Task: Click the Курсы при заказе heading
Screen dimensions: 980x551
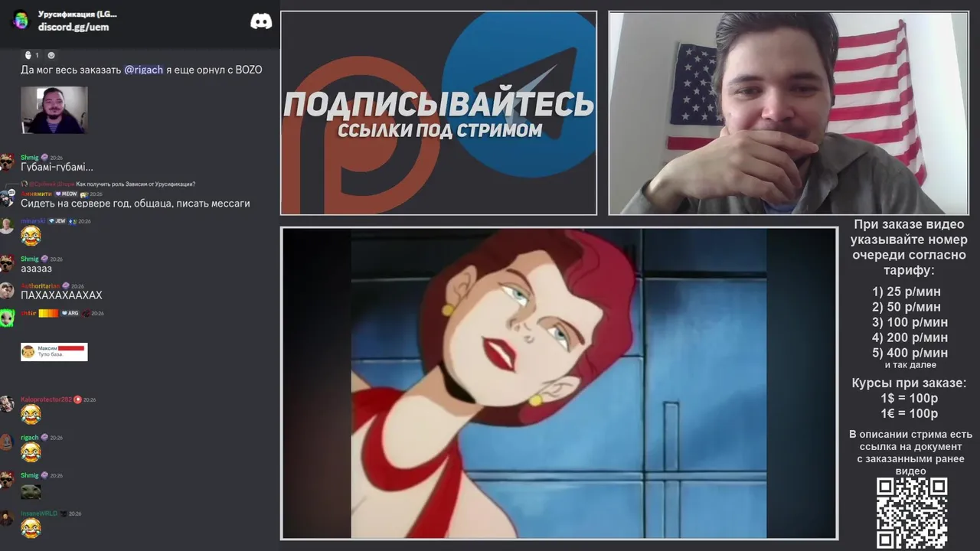Action: [910, 383]
